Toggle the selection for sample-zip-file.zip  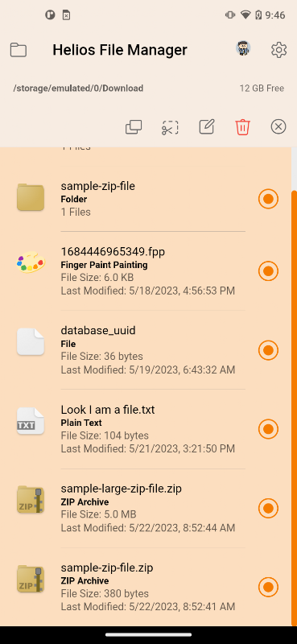point(268,587)
